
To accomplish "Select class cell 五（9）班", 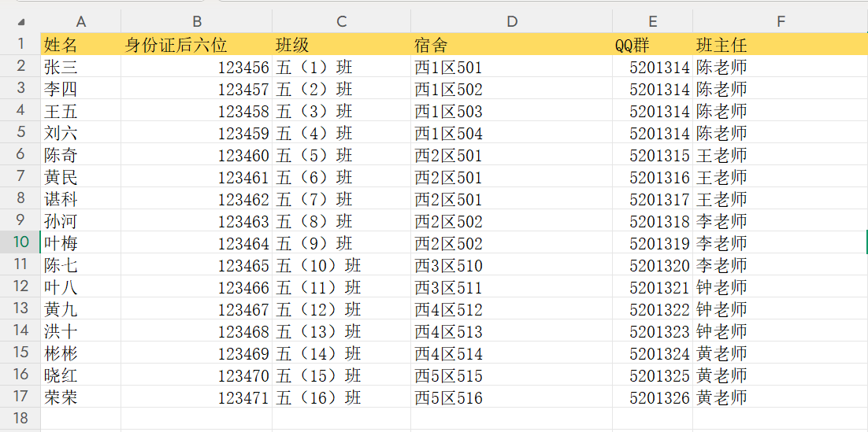I will (342, 243).
